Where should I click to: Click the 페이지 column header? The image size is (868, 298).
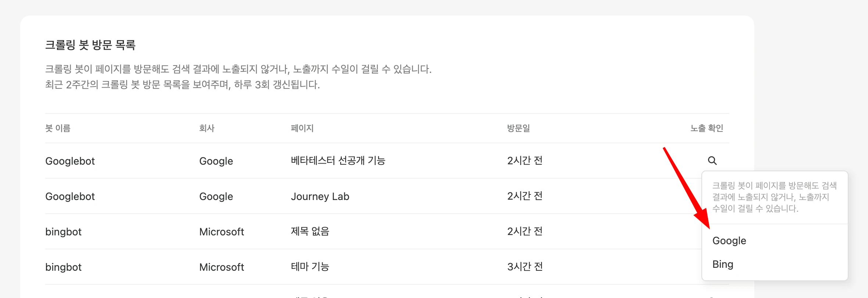tap(302, 128)
